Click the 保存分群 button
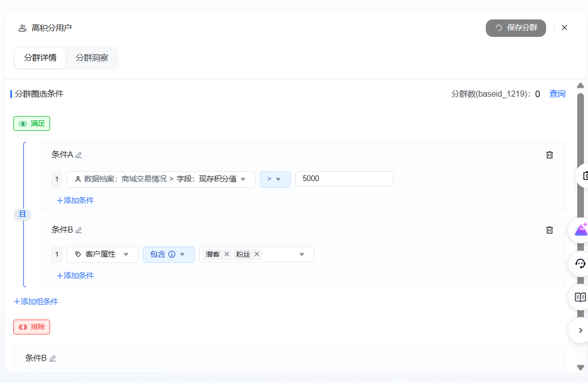 [x=516, y=28]
